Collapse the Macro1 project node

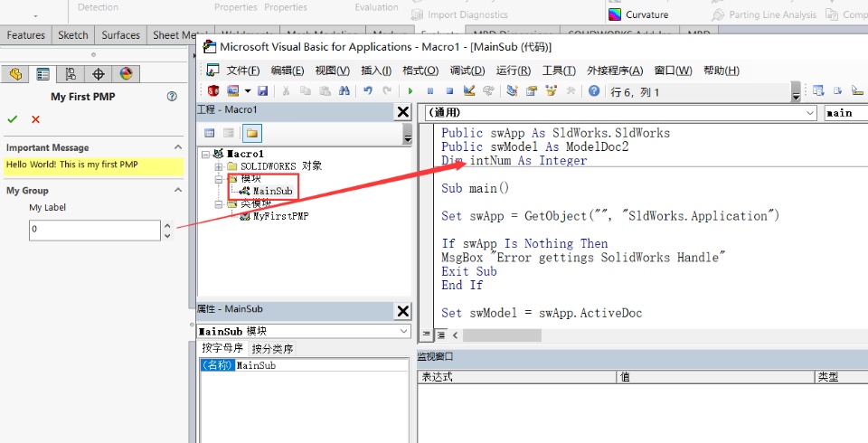click(x=206, y=154)
